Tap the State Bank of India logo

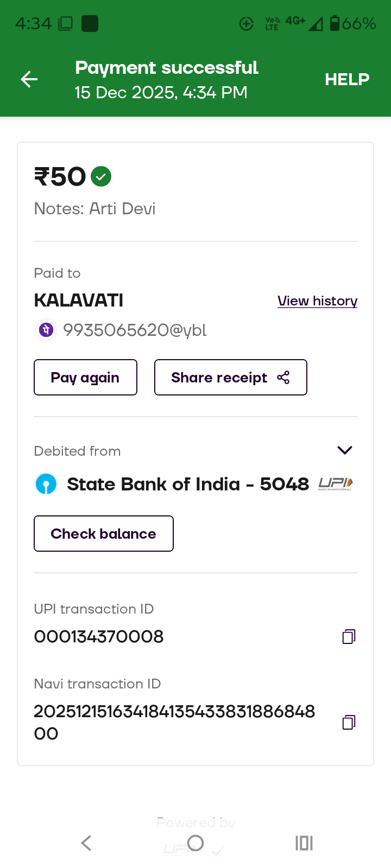point(46,484)
